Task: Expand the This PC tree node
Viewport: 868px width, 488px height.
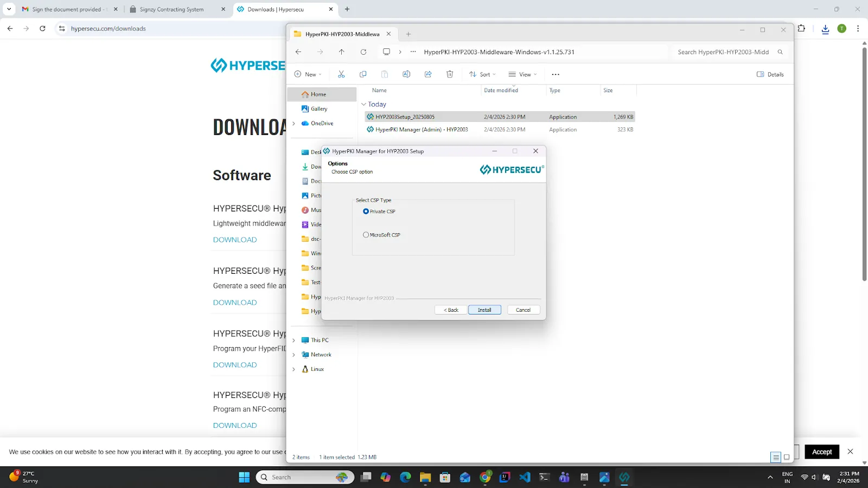Action: [294, 341]
